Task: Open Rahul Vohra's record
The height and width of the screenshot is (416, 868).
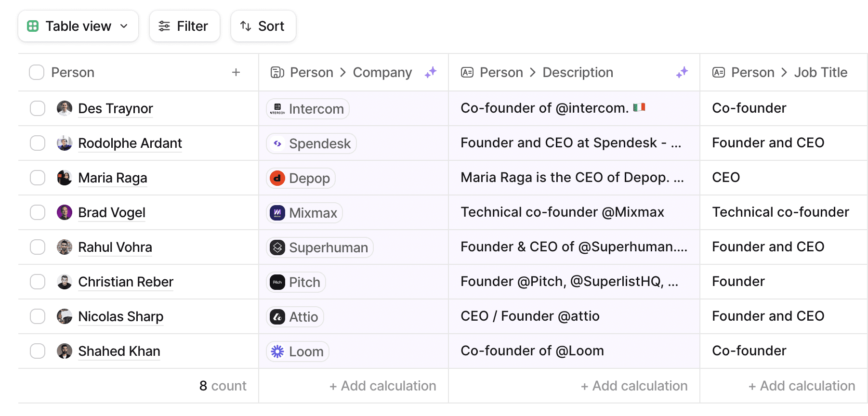Action: pyautogui.click(x=115, y=247)
